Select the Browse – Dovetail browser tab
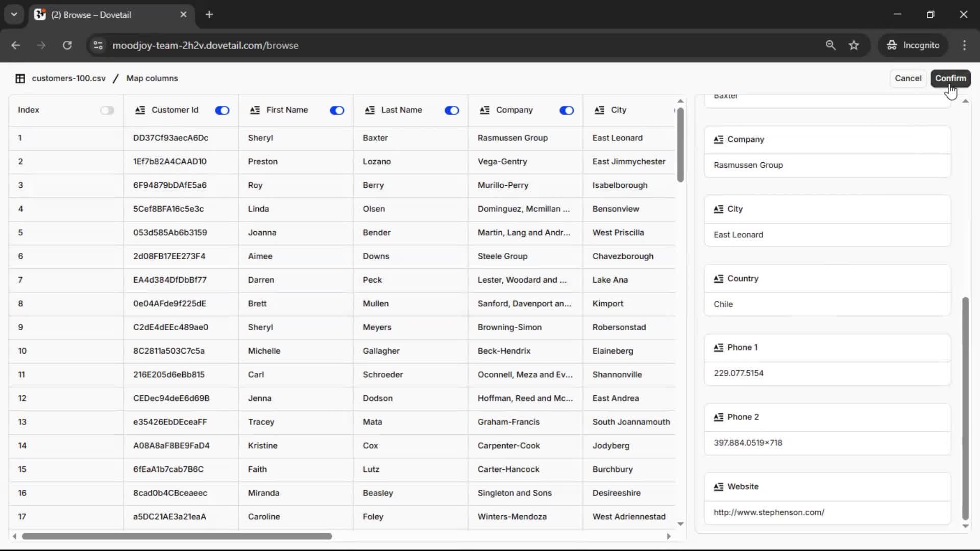The image size is (980, 551). point(92,15)
